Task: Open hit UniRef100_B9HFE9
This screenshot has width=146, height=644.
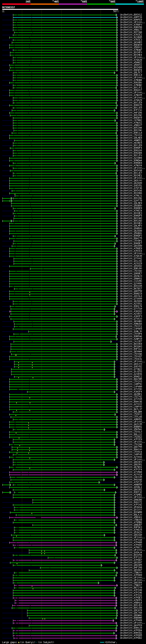Action: (131, 20)
